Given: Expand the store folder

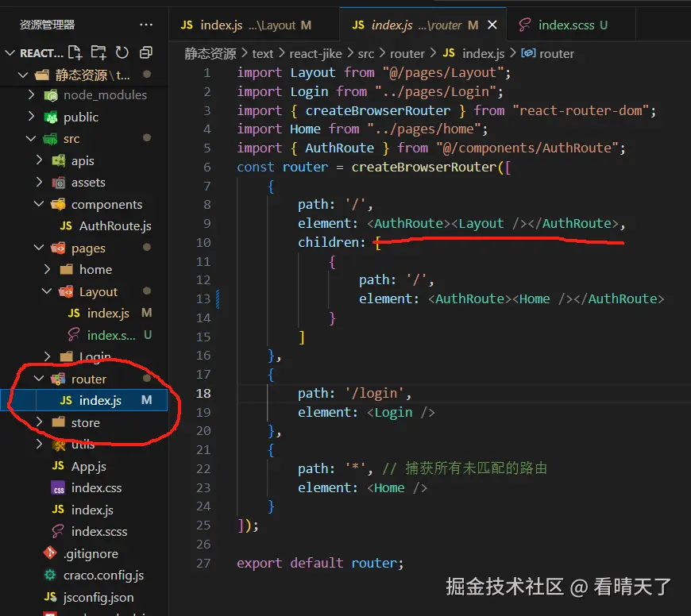Looking at the screenshot, I should coord(39,422).
